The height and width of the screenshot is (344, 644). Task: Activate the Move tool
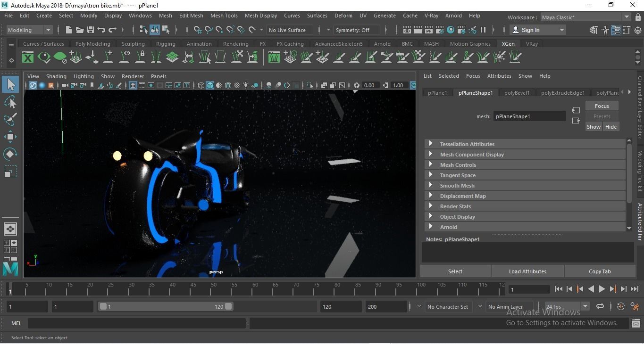point(10,137)
